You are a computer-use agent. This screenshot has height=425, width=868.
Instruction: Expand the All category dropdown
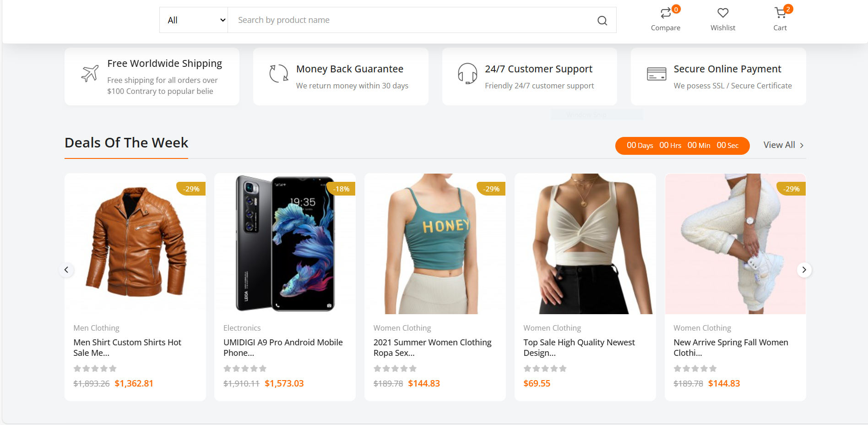pyautogui.click(x=194, y=20)
